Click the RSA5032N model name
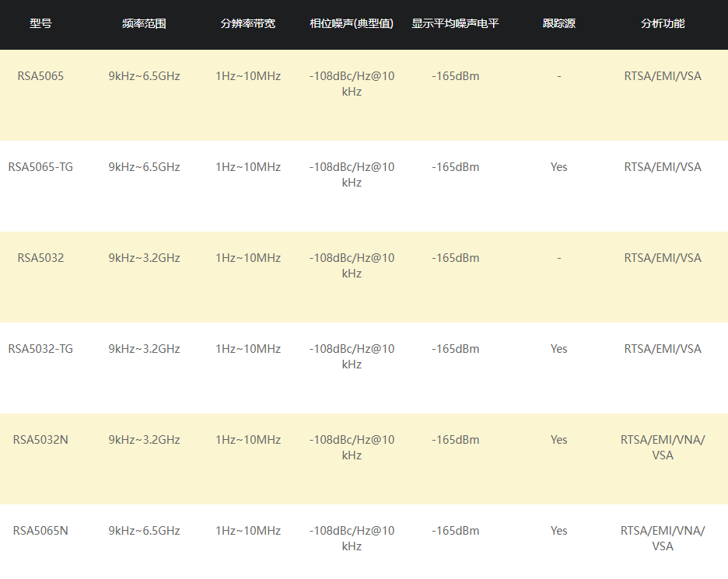The height and width of the screenshot is (579, 728). 40,440
